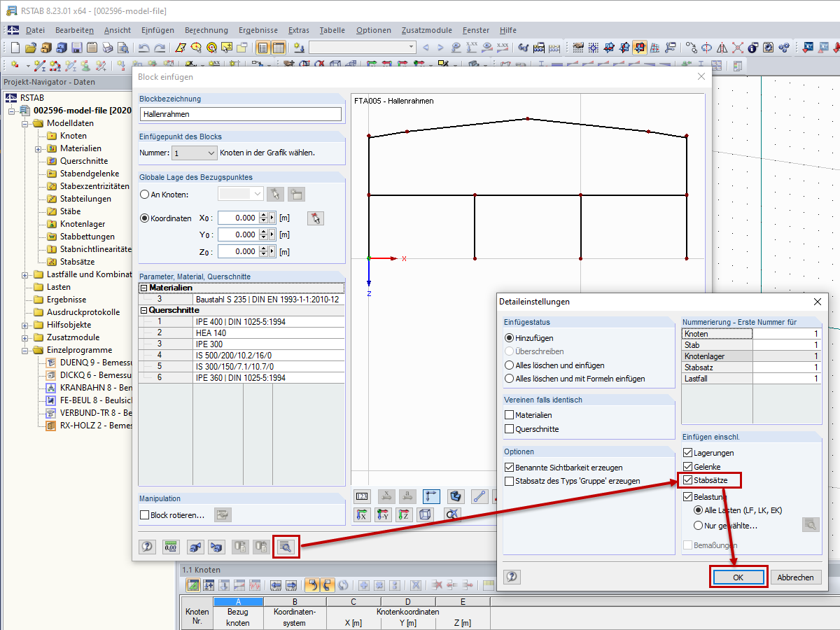The height and width of the screenshot is (630, 840).
Task: Click the Knoten first-number cell
Action: coord(786,334)
